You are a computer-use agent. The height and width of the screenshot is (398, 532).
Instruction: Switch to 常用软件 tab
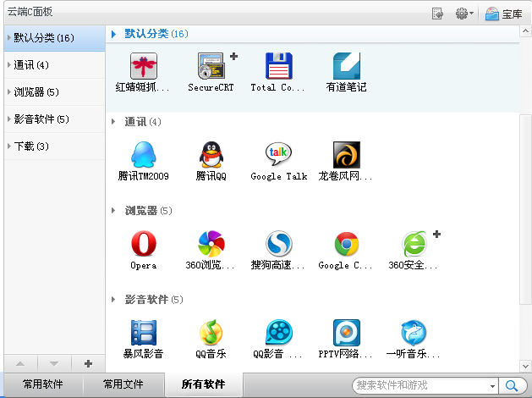pyautogui.click(x=43, y=384)
